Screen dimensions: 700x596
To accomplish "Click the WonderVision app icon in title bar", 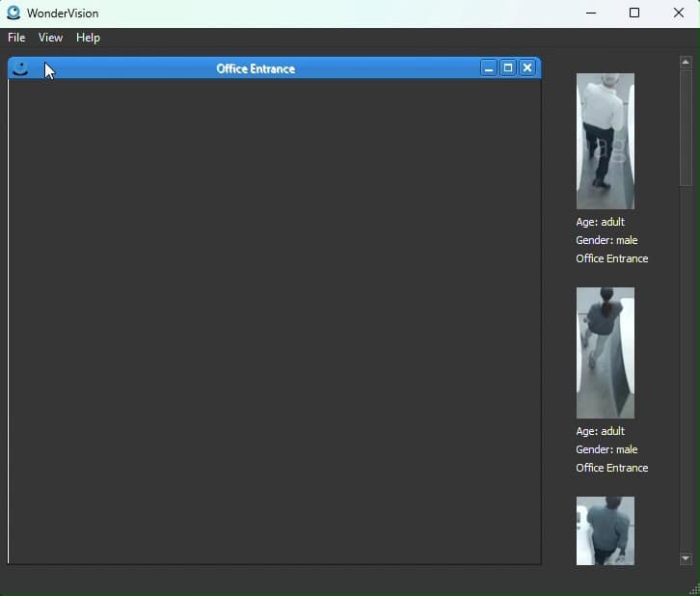I will click(x=13, y=14).
